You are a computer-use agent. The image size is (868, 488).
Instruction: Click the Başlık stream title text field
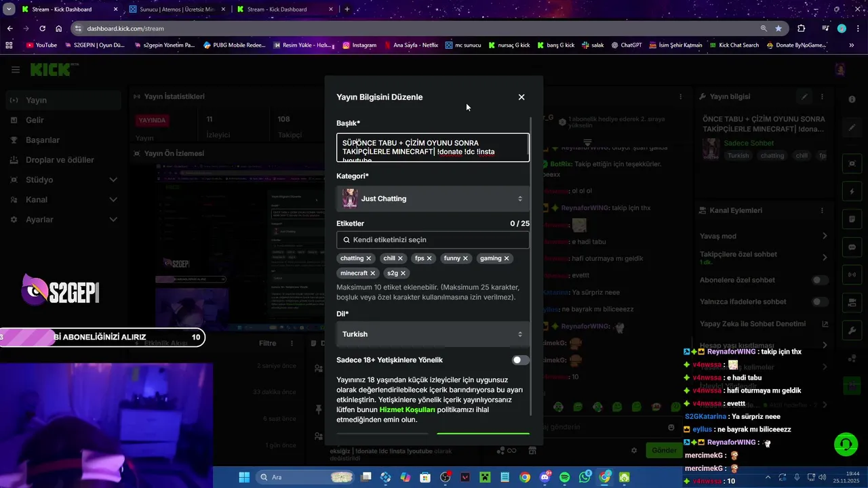433,148
